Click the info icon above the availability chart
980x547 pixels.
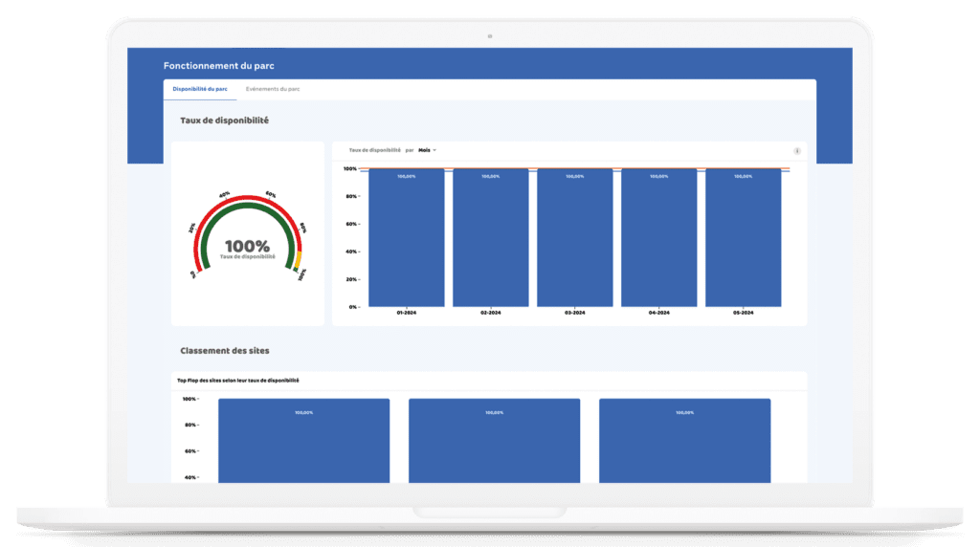click(x=797, y=151)
